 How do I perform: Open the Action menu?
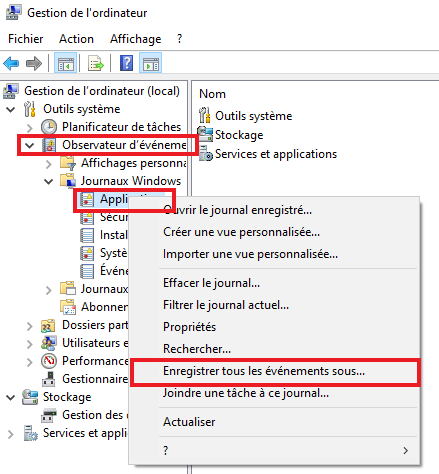click(x=76, y=39)
